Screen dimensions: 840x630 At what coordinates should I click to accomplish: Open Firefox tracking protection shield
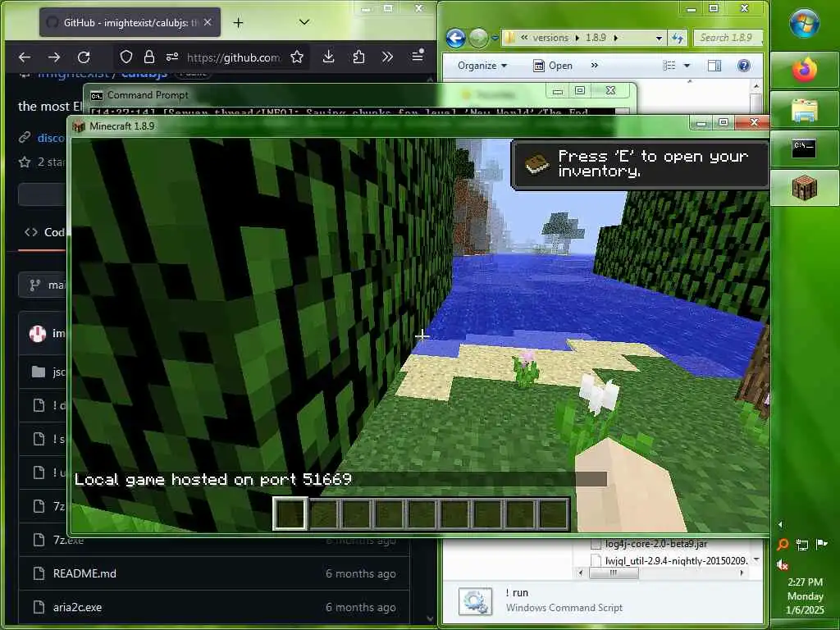[126, 57]
